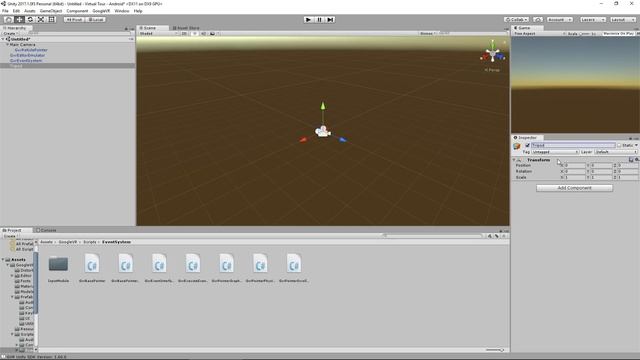Click the Step frame button

pyautogui.click(x=330, y=20)
